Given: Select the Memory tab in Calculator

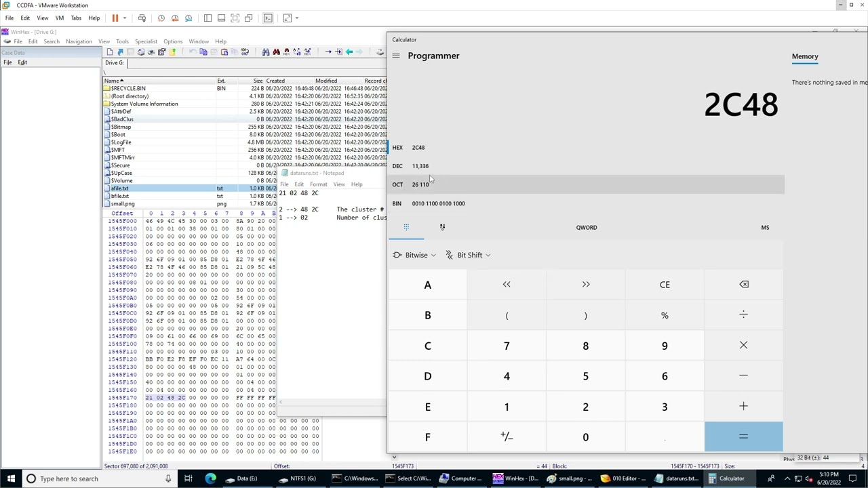Looking at the screenshot, I should [805, 57].
